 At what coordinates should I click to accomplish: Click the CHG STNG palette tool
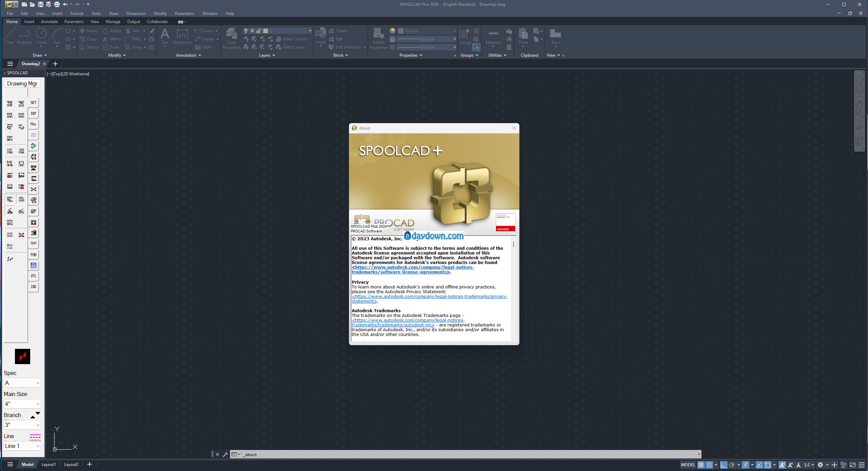click(21, 151)
